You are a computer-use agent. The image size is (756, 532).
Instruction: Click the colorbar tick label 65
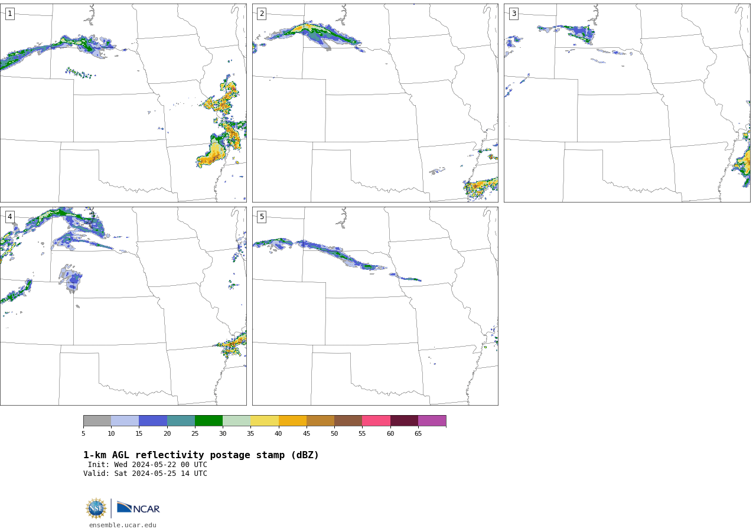pyautogui.click(x=418, y=434)
